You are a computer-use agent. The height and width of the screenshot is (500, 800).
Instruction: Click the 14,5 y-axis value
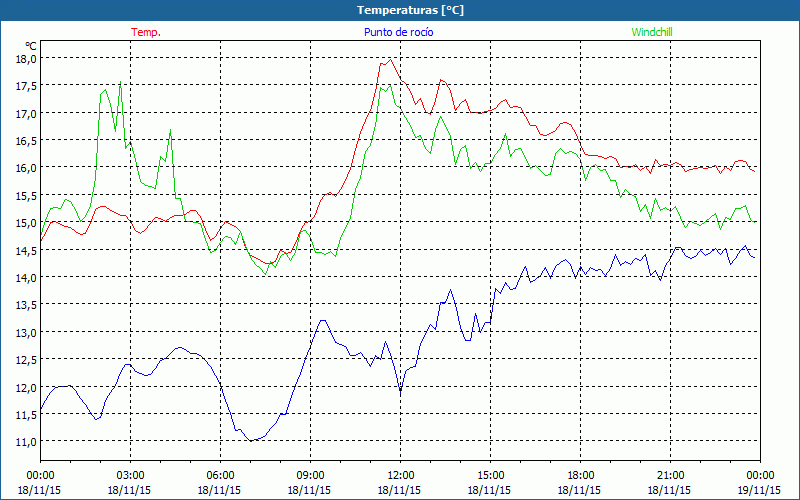26,250
